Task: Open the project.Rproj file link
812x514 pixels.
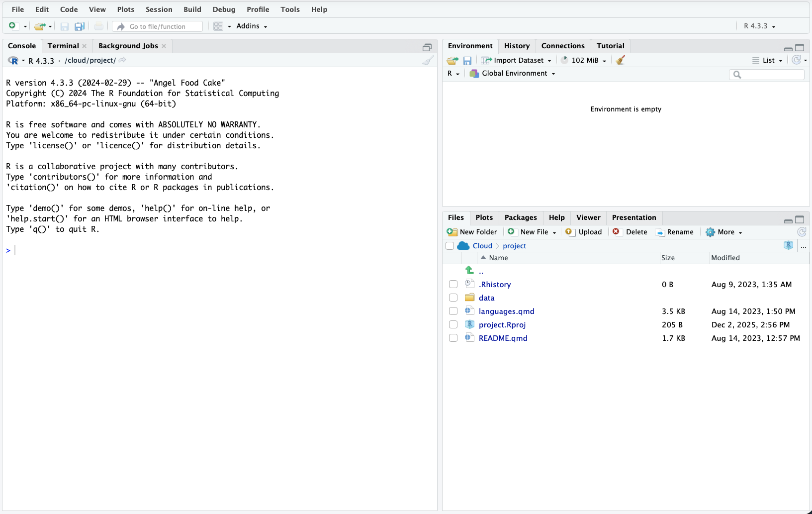Action: point(502,324)
